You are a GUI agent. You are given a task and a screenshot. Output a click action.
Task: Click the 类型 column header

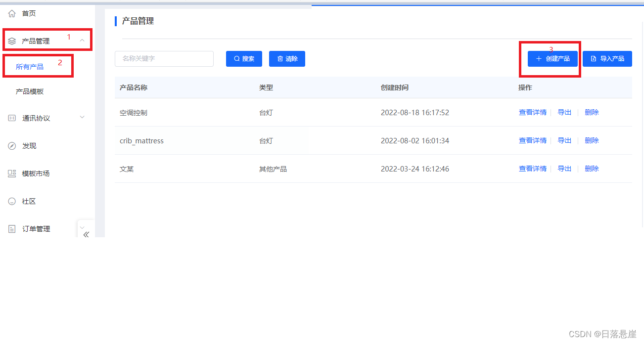[266, 87]
